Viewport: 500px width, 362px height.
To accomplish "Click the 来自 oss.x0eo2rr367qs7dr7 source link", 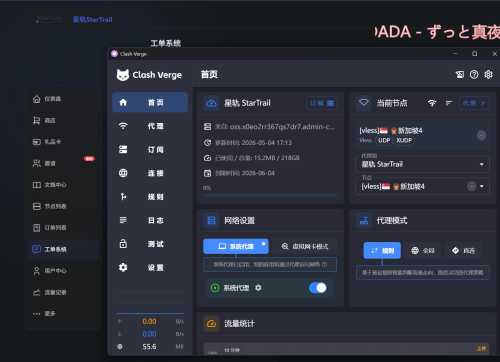I will pyautogui.click(x=282, y=127).
